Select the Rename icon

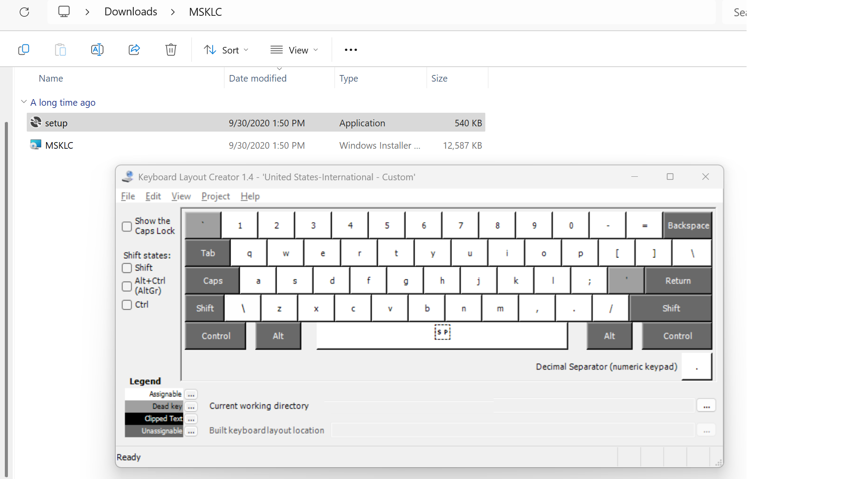click(x=97, y=50)
